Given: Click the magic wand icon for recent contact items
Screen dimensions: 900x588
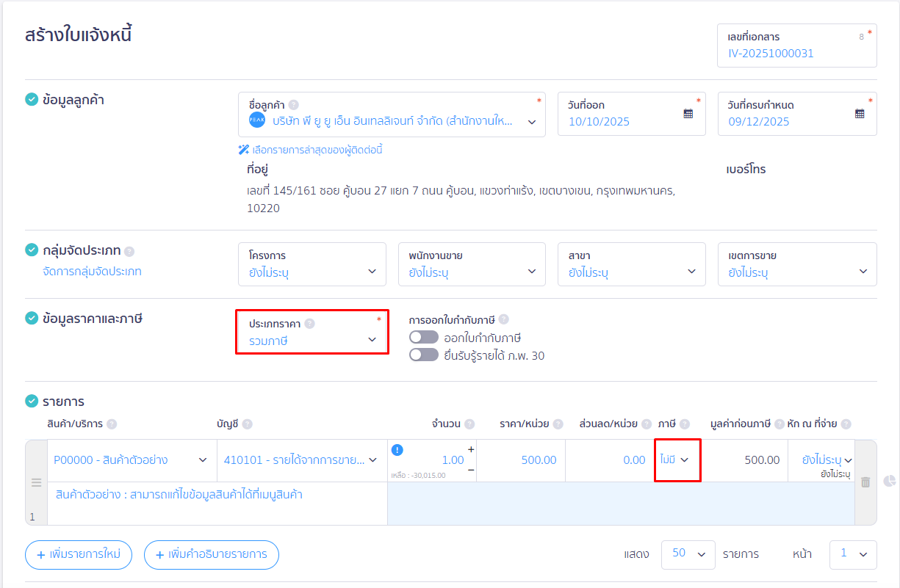Looking at the screenshot, I should [243, 150].
